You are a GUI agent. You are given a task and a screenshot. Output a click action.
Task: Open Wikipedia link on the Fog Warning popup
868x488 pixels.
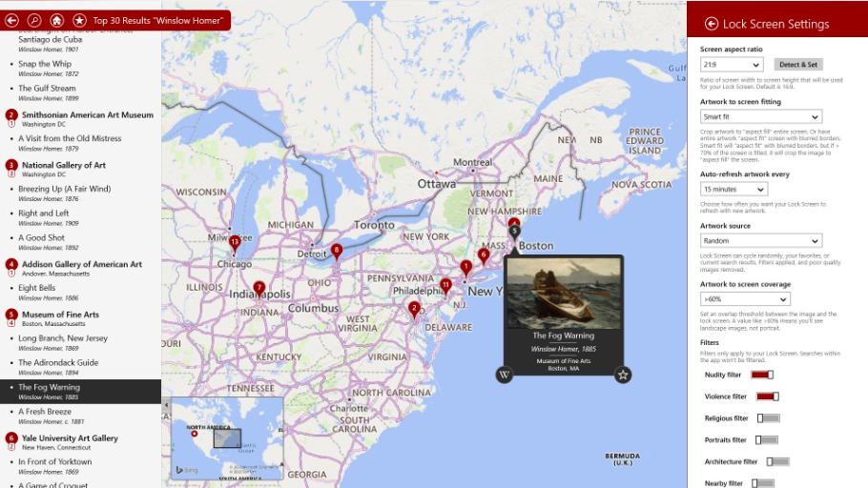[504, 376]
